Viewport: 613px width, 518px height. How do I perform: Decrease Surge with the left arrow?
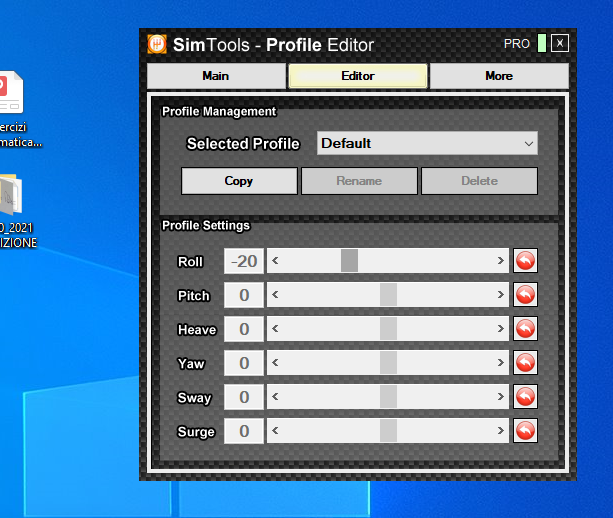pyautogui.click(x=275, y=431)
